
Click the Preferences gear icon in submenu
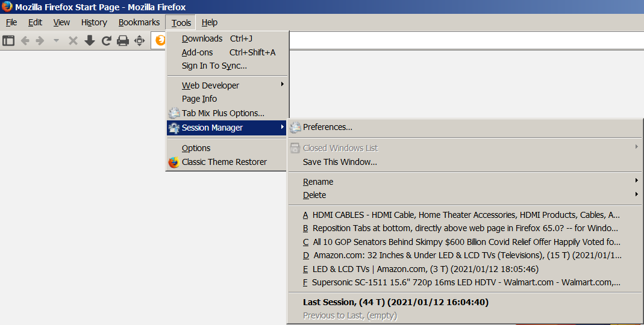[295, 127]
